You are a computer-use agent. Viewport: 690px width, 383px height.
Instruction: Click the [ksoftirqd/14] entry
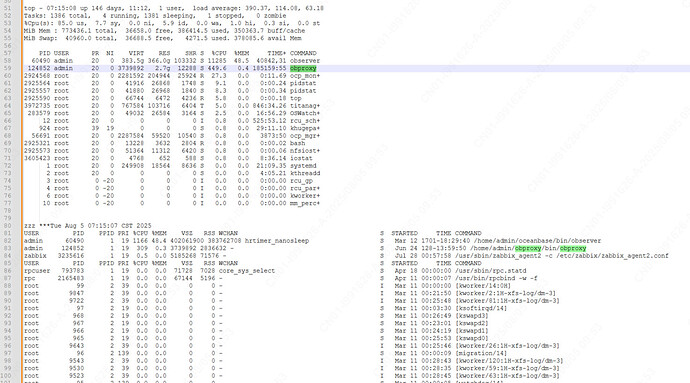tap(481, 308)
